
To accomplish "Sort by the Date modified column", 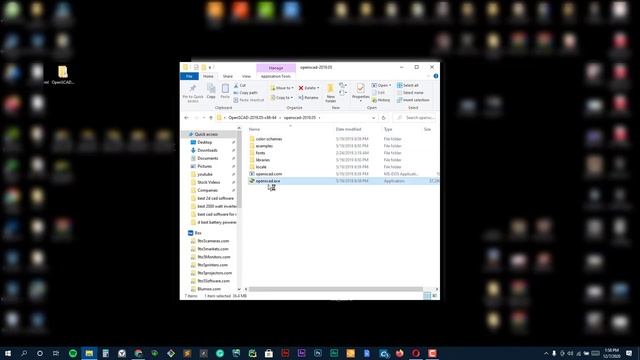I will click(x=348, y=129).
